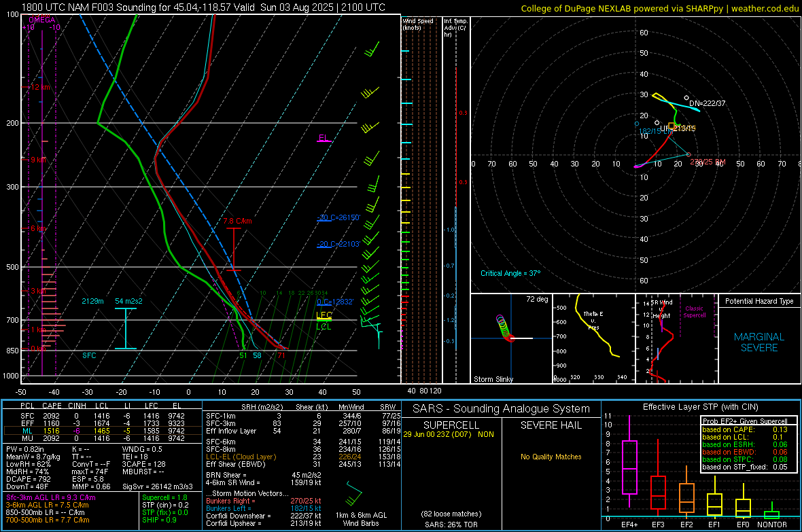Click the sounding title with valid time
This screenshot has width=802, height=532.
(204, 7)
